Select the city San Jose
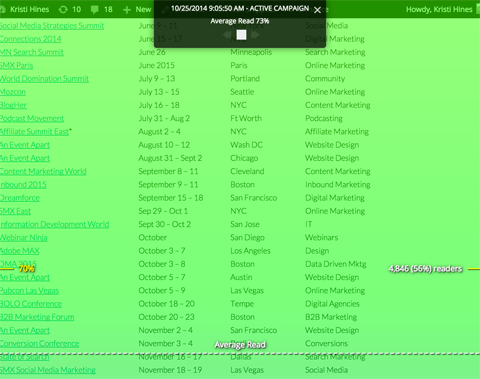 point(245,224)
